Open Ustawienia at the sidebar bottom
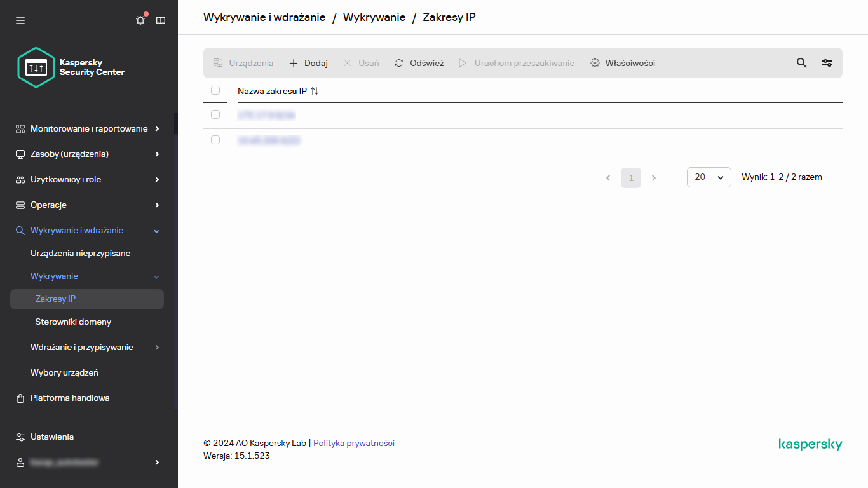The image size is (868, 488). tap(52, 437)
